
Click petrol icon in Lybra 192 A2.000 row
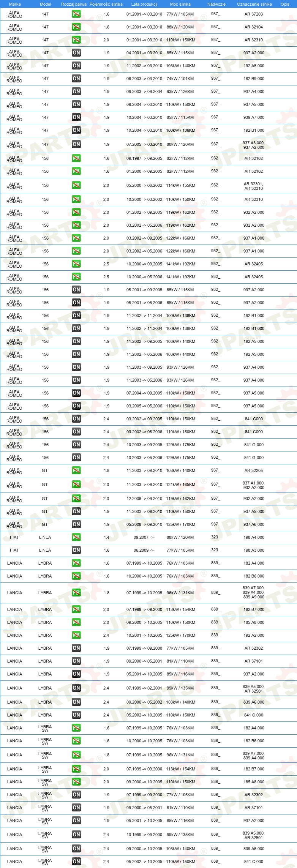point(76,635)
